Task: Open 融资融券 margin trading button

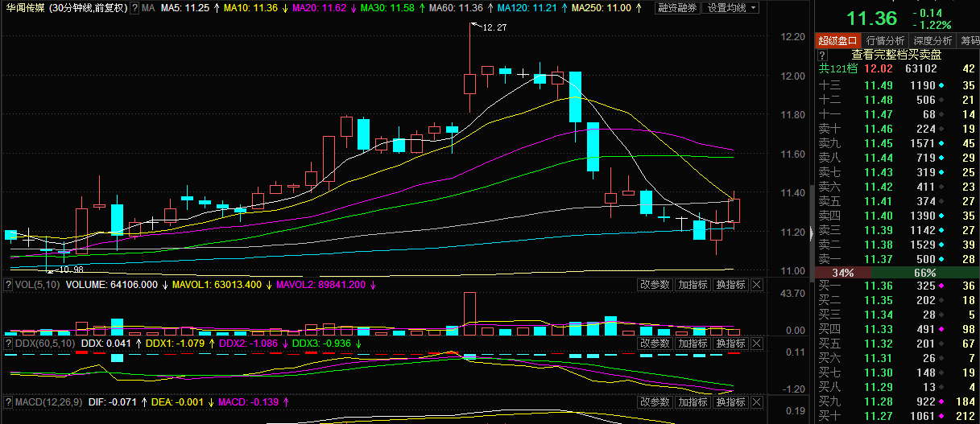Action: [677, 8]
